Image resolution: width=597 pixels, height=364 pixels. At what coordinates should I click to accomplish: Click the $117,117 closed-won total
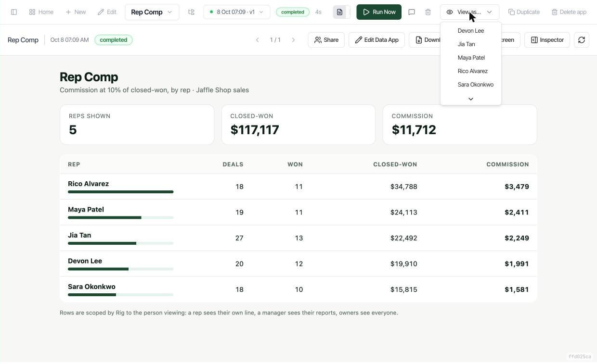[255, 130]
